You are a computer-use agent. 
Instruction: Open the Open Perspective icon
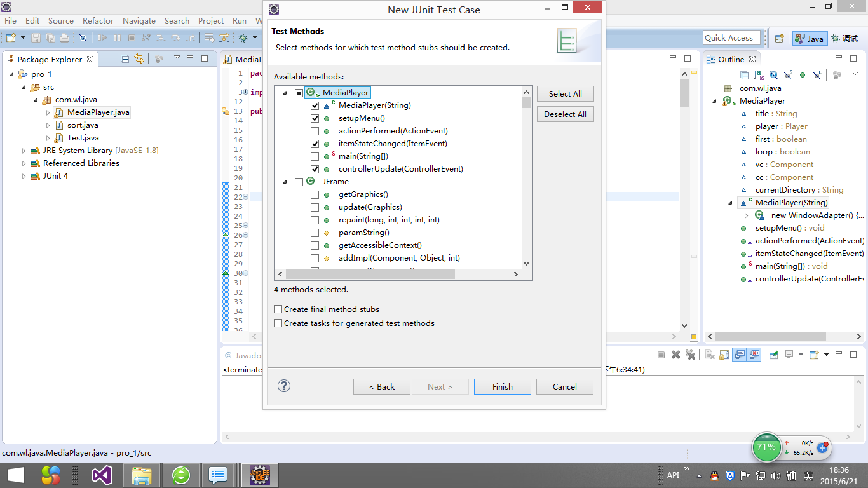coord(779,38)
